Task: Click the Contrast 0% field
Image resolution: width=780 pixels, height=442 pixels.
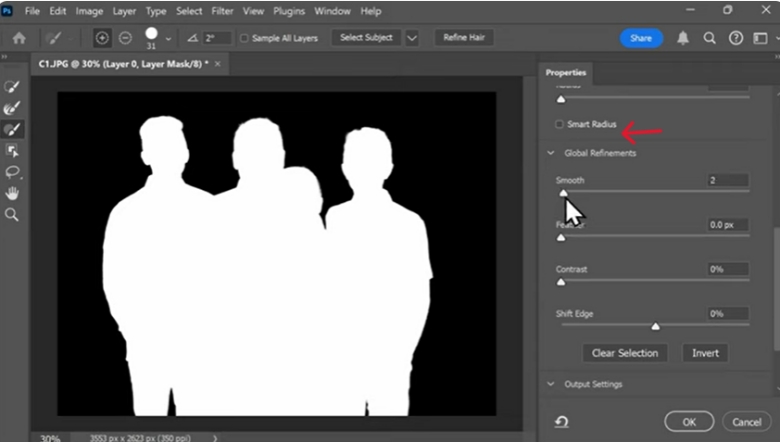Action: pos(728,269)
